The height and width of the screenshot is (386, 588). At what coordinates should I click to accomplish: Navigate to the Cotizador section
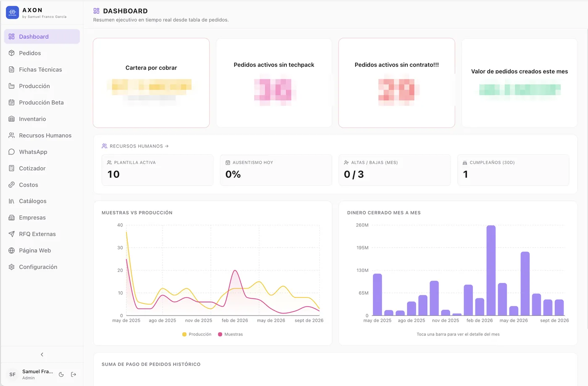42,168
